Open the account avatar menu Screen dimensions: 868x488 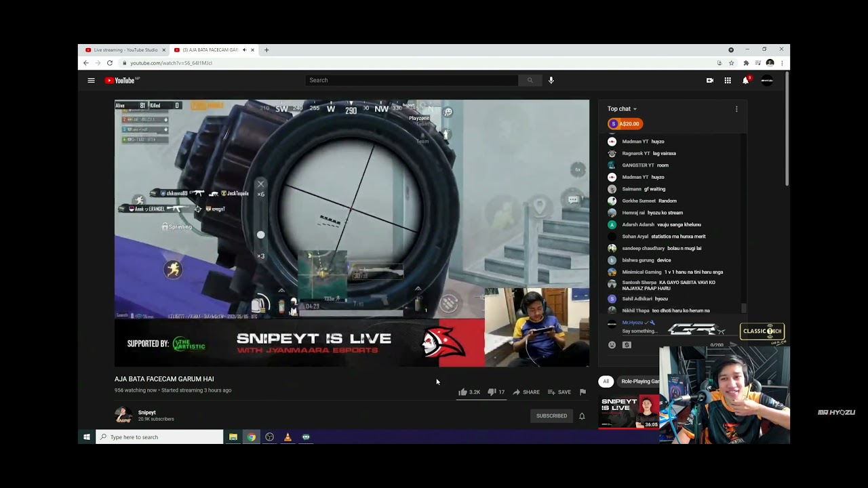point(767,81)
